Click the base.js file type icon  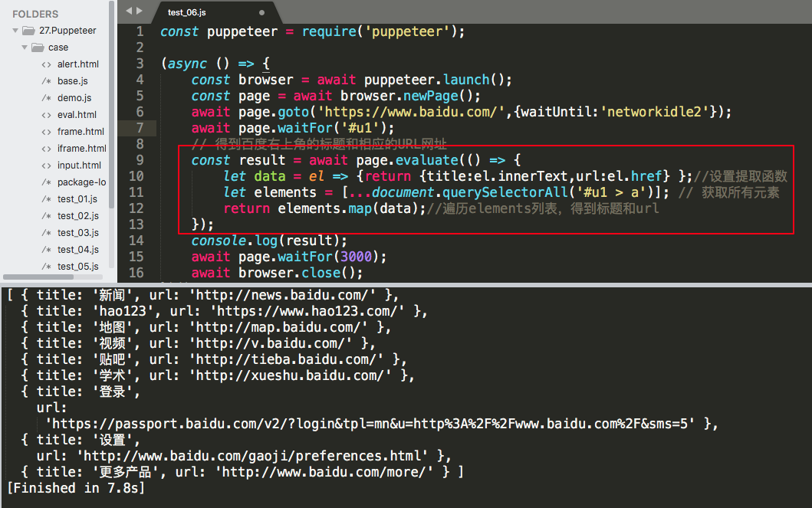tap(47, 81)
